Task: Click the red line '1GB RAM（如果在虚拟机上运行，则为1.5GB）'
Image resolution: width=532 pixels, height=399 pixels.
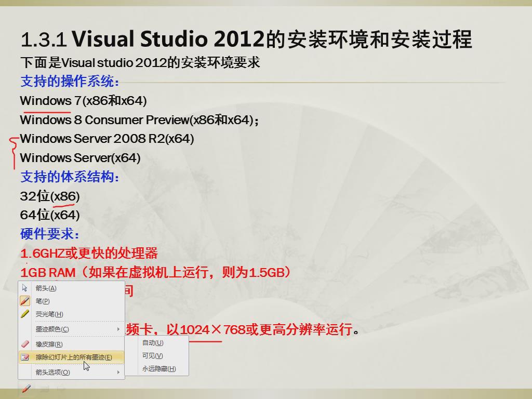Action: [156, 272]
